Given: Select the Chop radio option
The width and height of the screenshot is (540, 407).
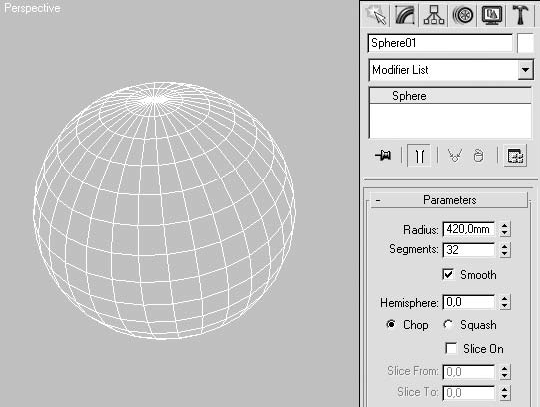Looking at the screenshot, I should [x=391, y=324].
